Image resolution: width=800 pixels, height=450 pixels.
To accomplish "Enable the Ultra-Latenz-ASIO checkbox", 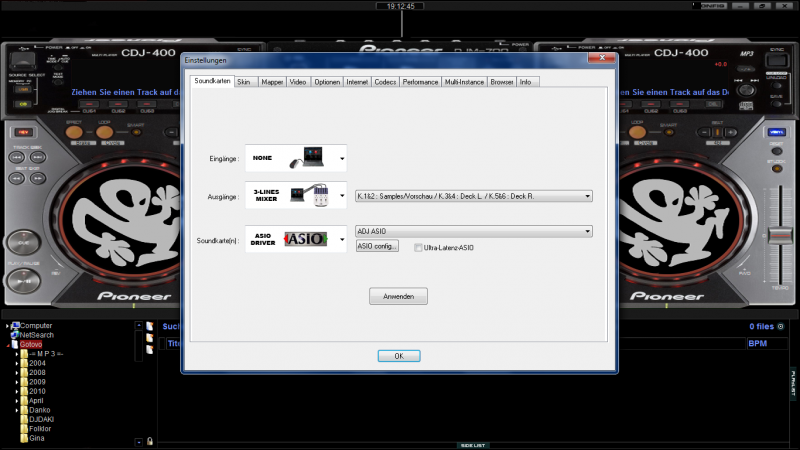I will coord(418,247).
